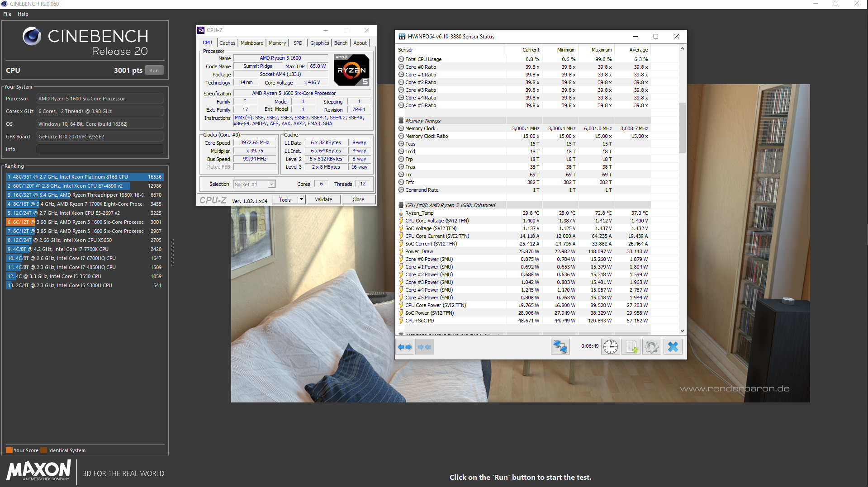
Task: Click the Core #5 Ratio sensor row
Action: pyautogui.click(x=524, y=105)
